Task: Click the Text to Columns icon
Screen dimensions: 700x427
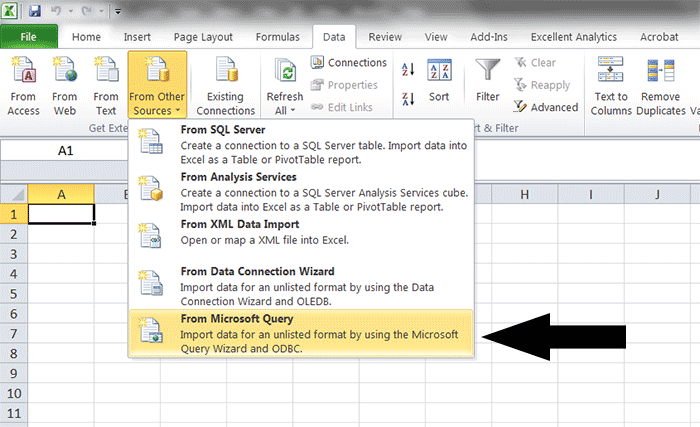Action: click(x=611, y=85)
